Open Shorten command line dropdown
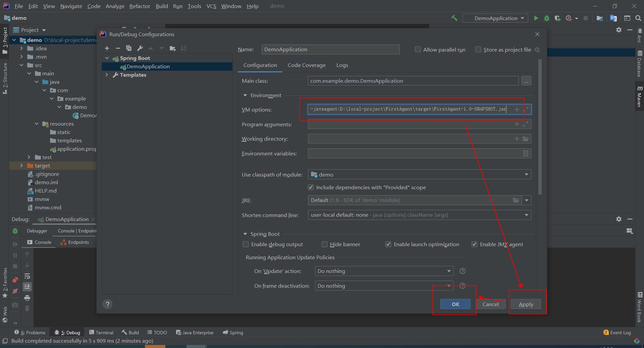Screen dimensions: 644x348 419,215
